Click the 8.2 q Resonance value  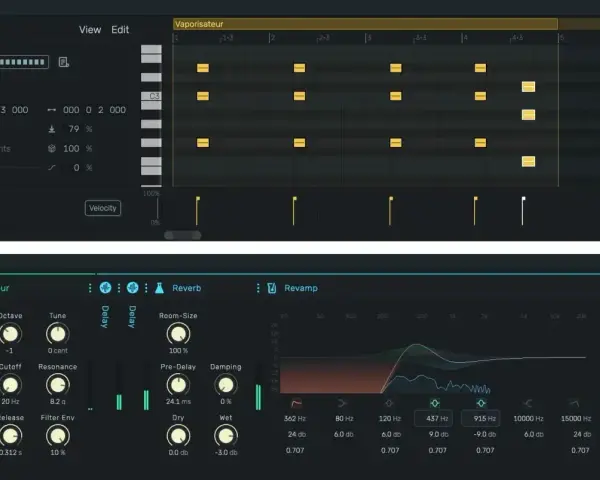(58, 402)
